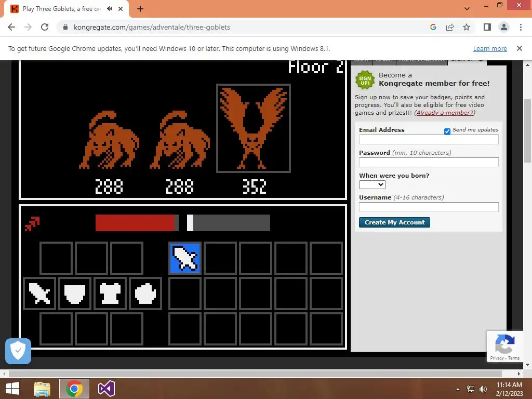
Task: Select the highlighted blue sword in inventory
Action: coord(185,258)
